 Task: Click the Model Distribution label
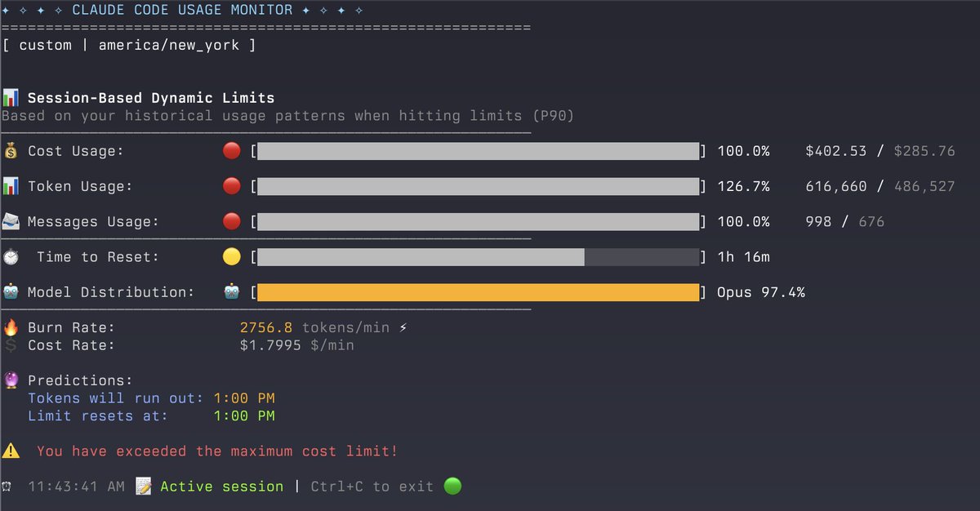[111, 291]
